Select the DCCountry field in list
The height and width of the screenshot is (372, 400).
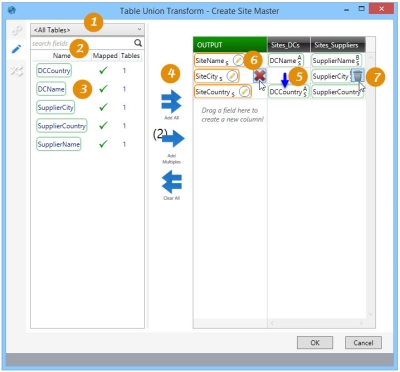point(54,70)
